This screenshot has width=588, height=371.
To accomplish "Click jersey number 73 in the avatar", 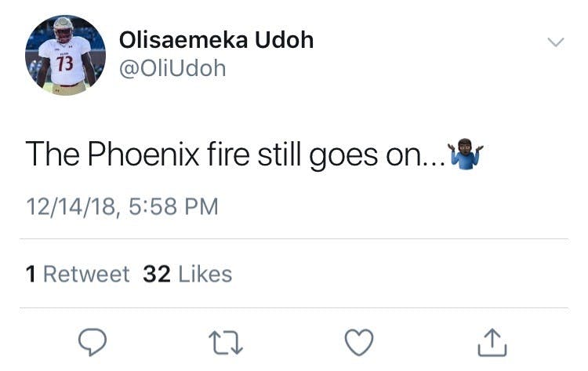I will click(65, 64).
